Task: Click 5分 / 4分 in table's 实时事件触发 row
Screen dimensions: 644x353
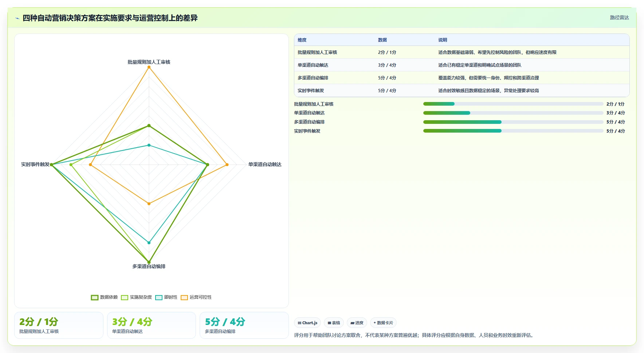Action: point(387,91)
